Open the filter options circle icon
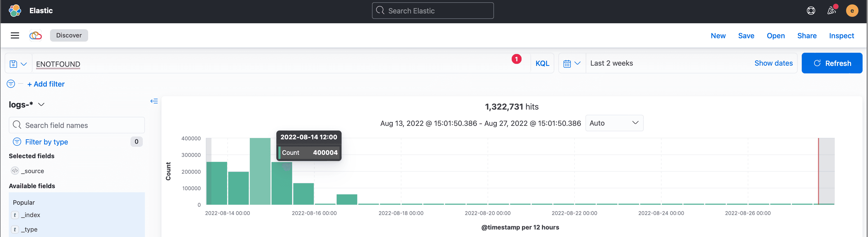Viewport: 868px width, 237px height. tap(11, 84)
